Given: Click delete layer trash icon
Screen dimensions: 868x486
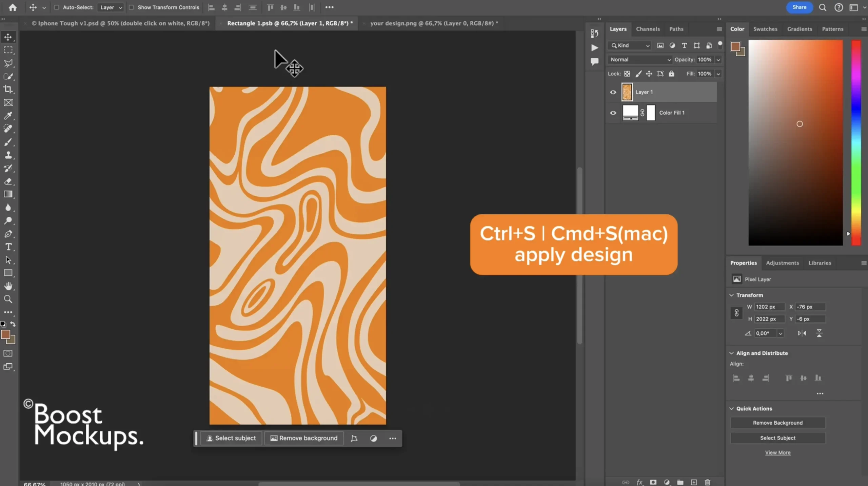Looking at the screenshot, I should point(707,482).
